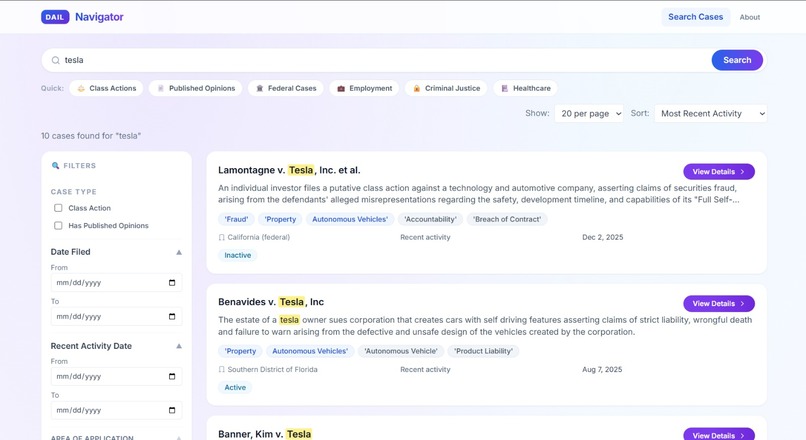Click the DAIL logo badge
Viewport: 806px width, 440px height.
click(x=55, y=17)
